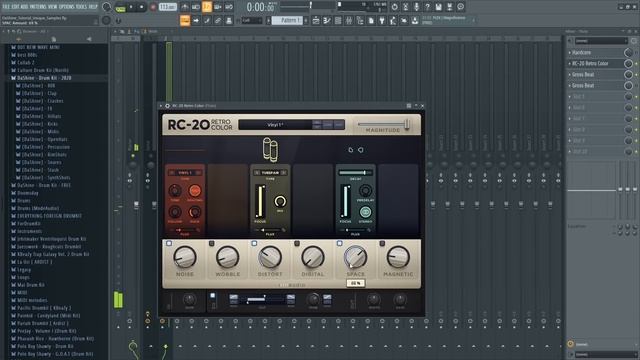The height and width of the screenshot is (360, 640).
Task: Mute the RC-20 Retro Color slot
Action: (x=636, y=64)
